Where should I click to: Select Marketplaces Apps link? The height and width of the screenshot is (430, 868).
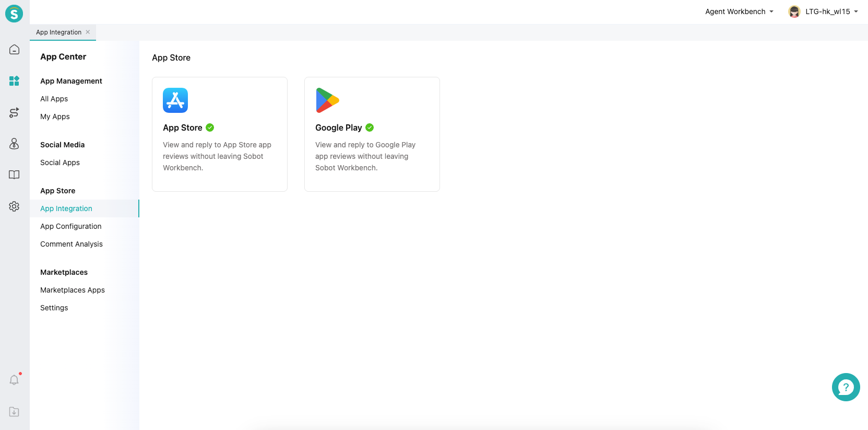(x=73, y=290)
